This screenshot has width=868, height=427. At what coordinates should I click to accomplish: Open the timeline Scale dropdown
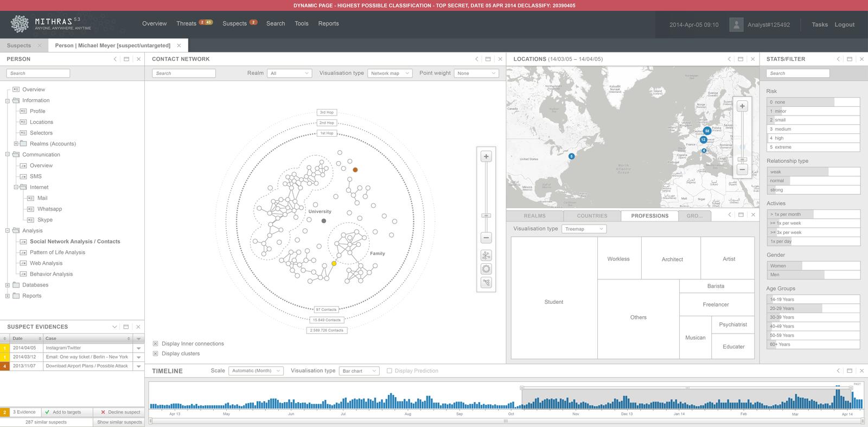pos(256,371)
